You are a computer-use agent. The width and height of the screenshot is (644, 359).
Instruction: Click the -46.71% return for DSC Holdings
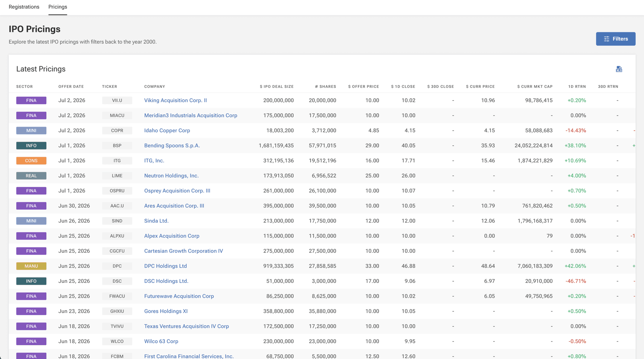[576, 281]
